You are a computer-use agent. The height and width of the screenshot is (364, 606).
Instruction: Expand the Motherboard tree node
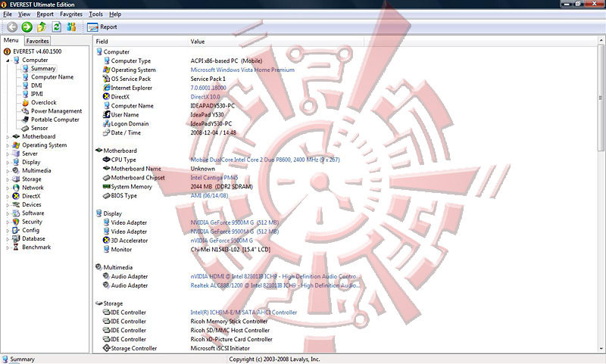click(8, 137)
